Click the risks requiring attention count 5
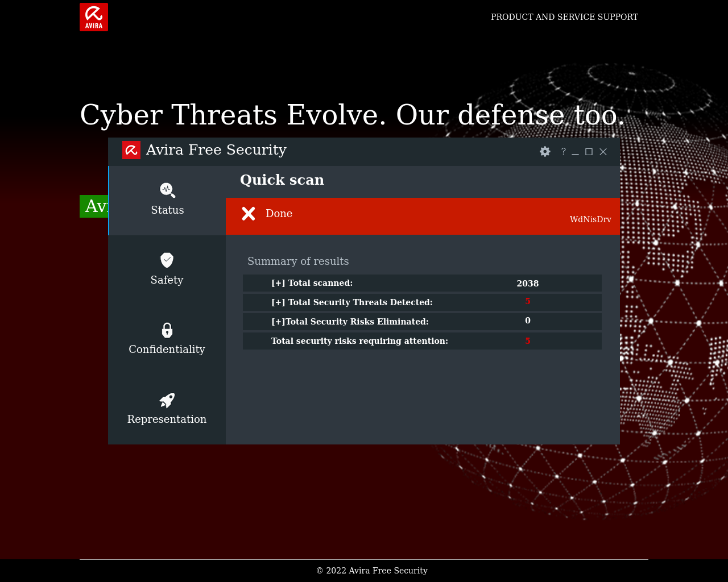This screenshot has height=582, width=728. click(528, 341)
